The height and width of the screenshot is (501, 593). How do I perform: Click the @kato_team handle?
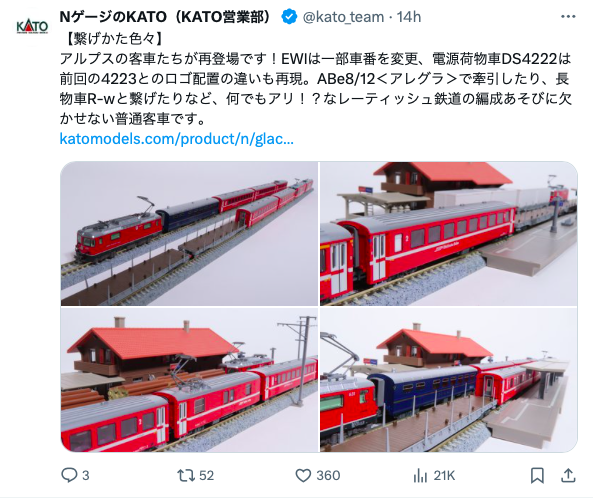pyautogui.click(x=343, y=17)
